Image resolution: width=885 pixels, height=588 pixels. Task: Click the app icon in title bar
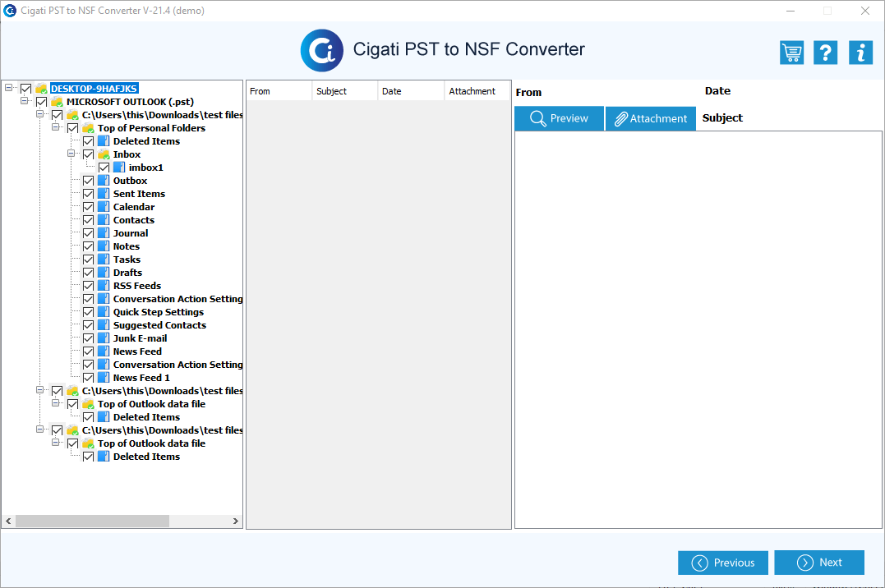(x=10, y=11)
